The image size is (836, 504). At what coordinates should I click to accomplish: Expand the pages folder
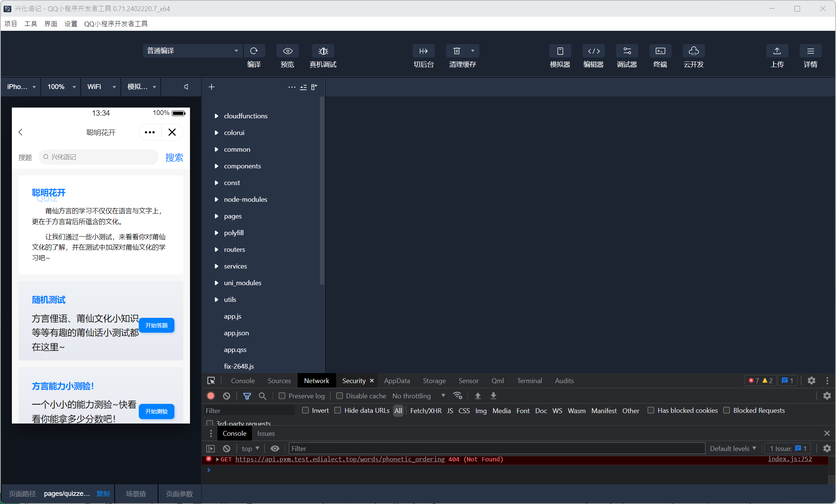pyautogui.click(x=233, y=216)
